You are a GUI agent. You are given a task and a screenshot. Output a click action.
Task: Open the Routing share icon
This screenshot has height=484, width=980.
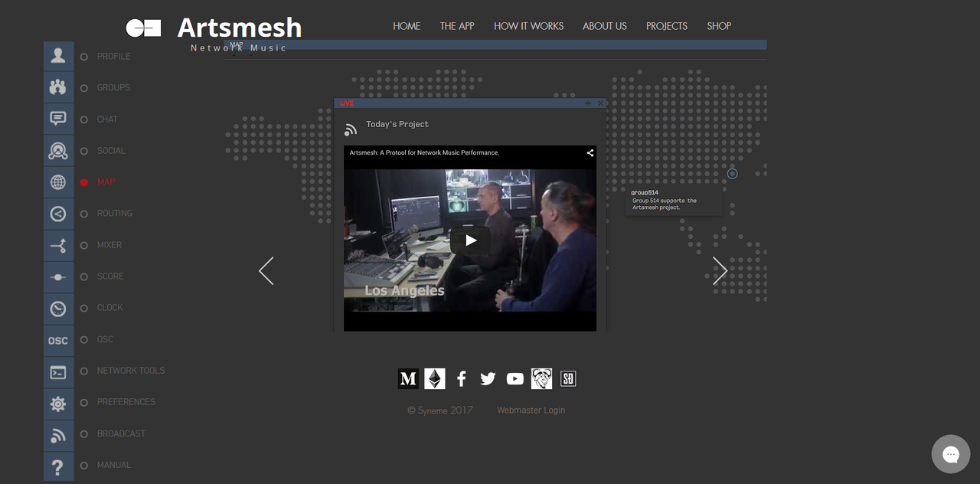58,214
